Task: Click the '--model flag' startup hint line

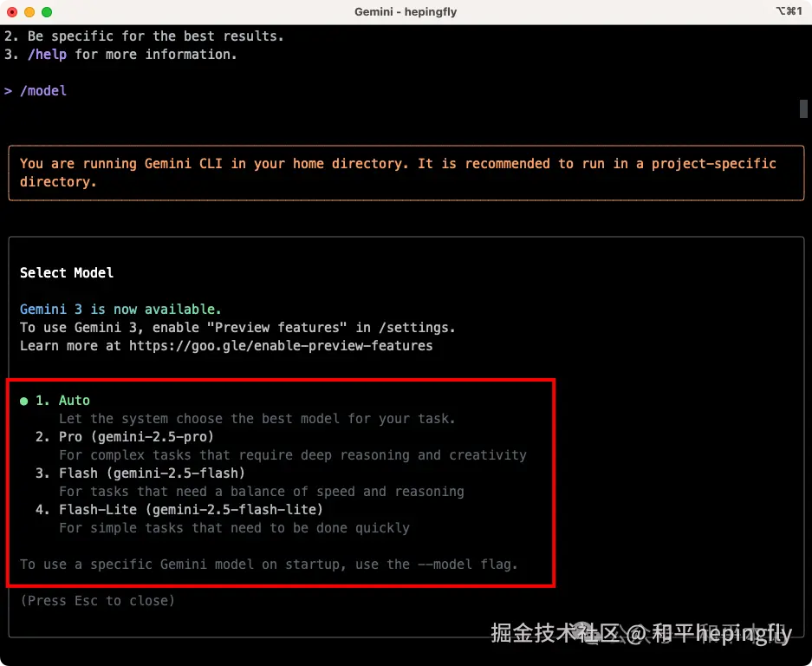Action: pyautogui.click(x=269, y=564)
